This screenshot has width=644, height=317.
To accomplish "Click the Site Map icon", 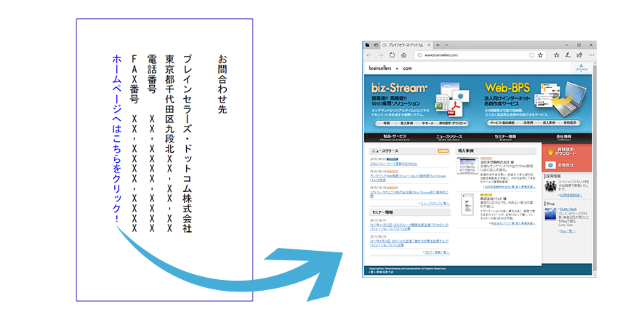I will click(580, 69).
